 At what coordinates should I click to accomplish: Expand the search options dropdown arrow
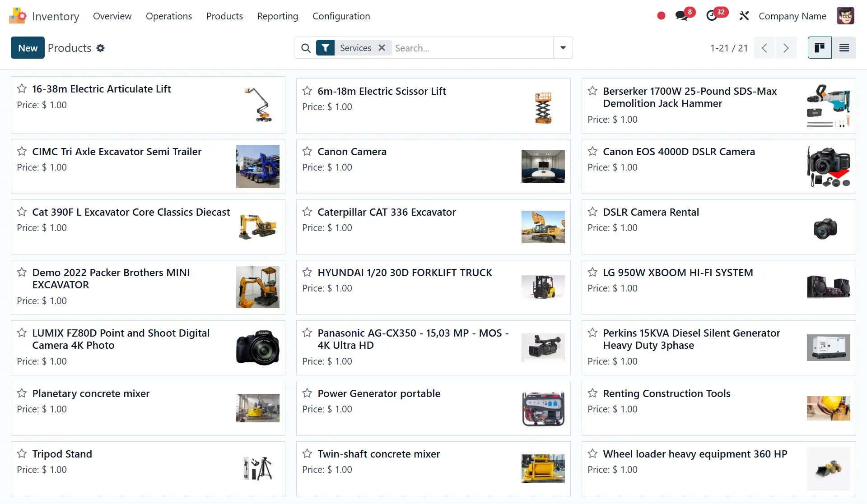563,48
